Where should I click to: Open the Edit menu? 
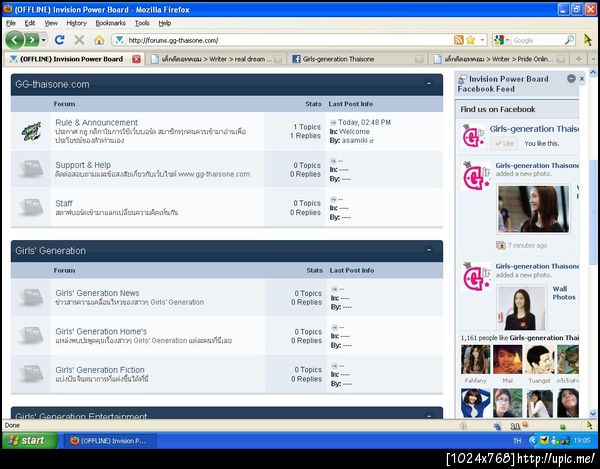[29, 23]
